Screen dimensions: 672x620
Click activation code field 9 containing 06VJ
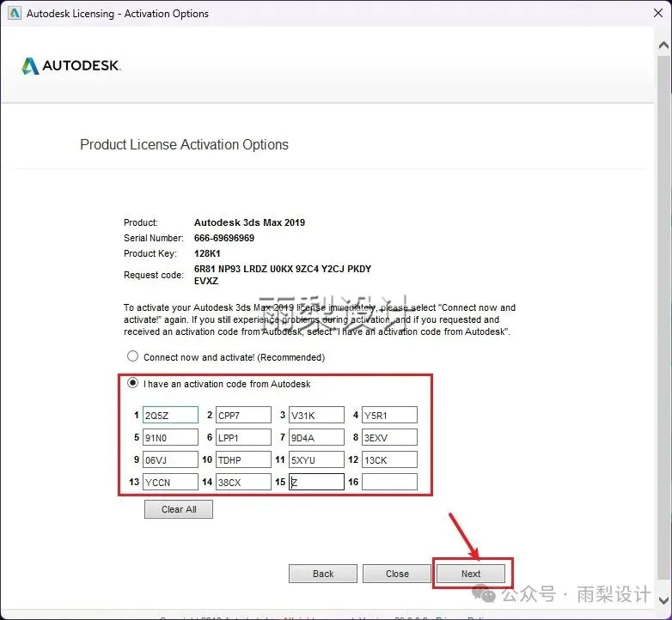tap(170, 459)
